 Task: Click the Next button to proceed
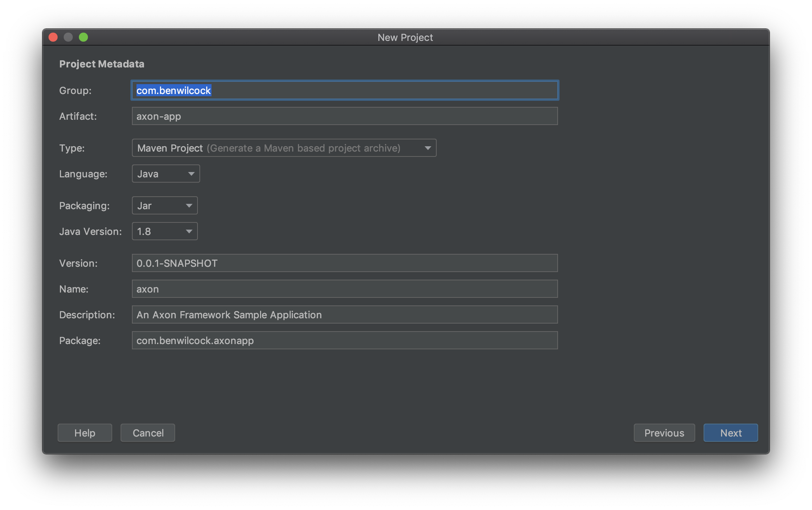click(730, 432)
